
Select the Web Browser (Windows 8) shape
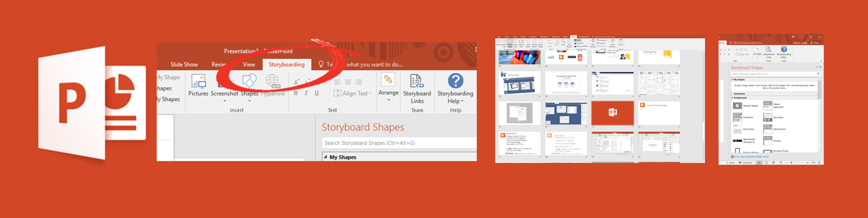click(745, 141)
